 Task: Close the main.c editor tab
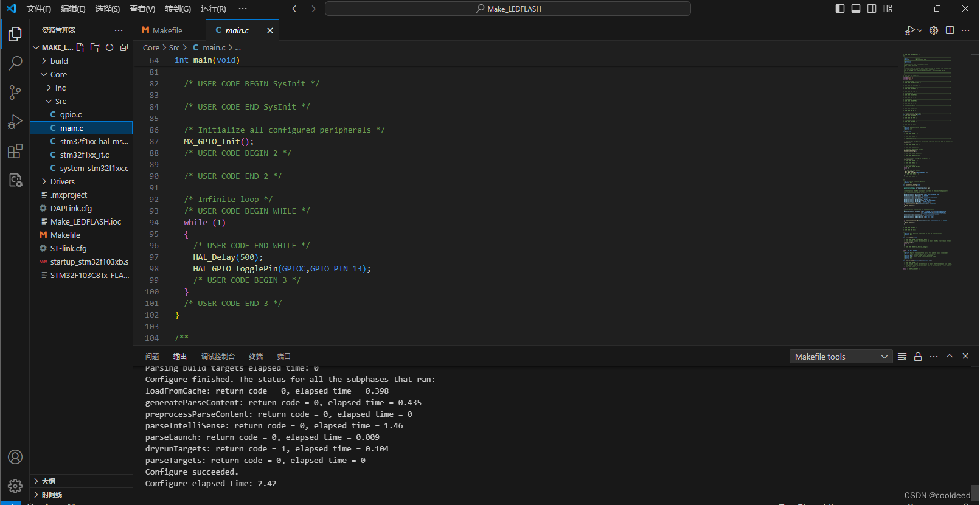click(270, 30)
